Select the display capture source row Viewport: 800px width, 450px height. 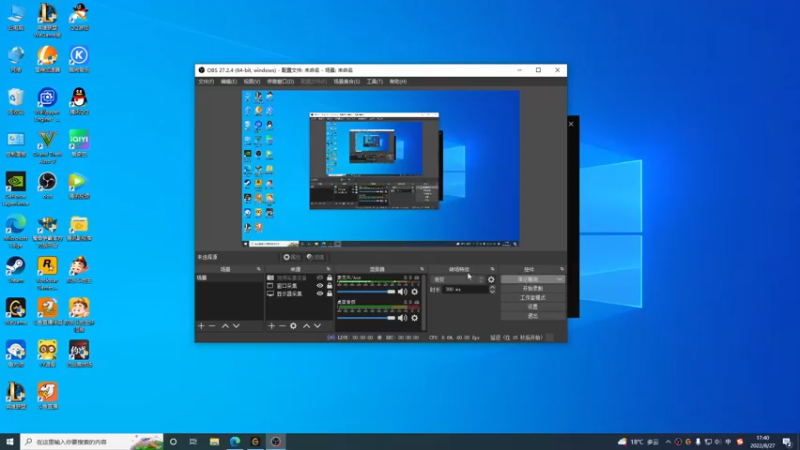(x=300, y=293)
